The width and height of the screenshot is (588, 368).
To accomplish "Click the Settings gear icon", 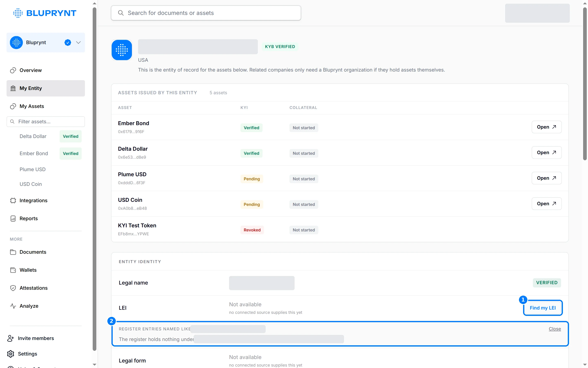I will coord(10,354).
